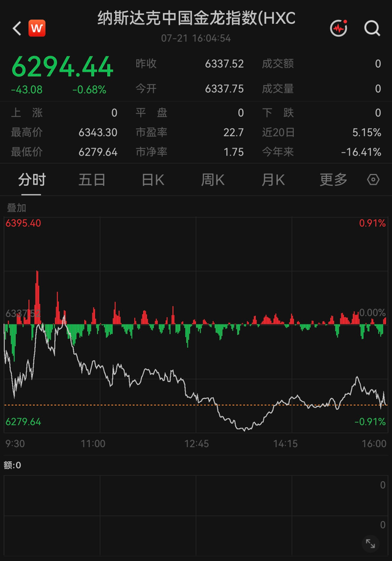Viewport: 392px width, 561px height.
Task: Tap the current price 6294.44
Action: 62,67
